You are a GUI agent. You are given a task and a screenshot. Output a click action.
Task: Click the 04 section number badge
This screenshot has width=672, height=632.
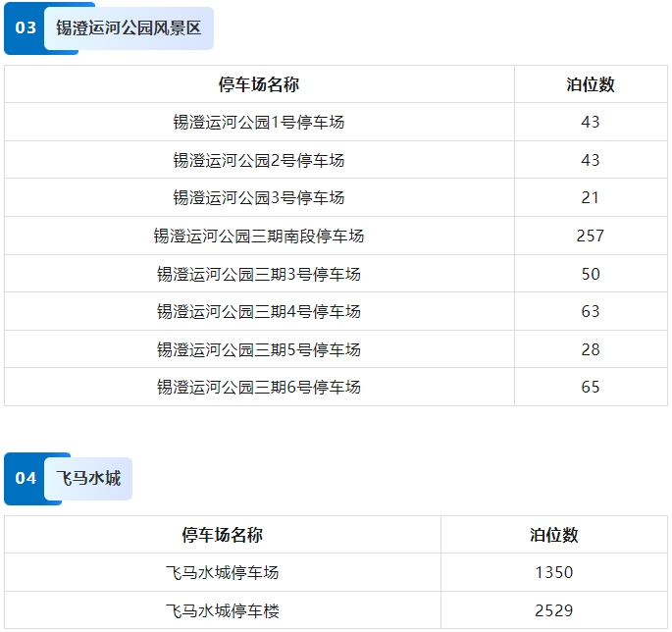point(26,478)
